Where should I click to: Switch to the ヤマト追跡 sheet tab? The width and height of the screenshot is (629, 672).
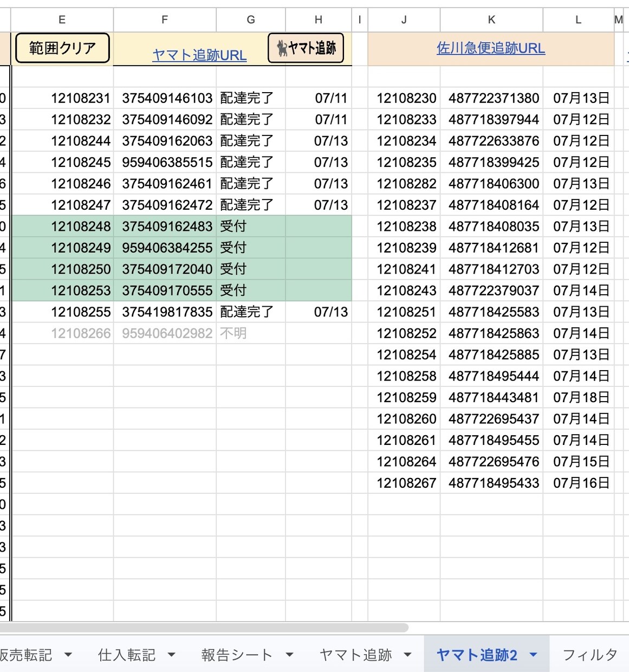(x=355, y=655)
